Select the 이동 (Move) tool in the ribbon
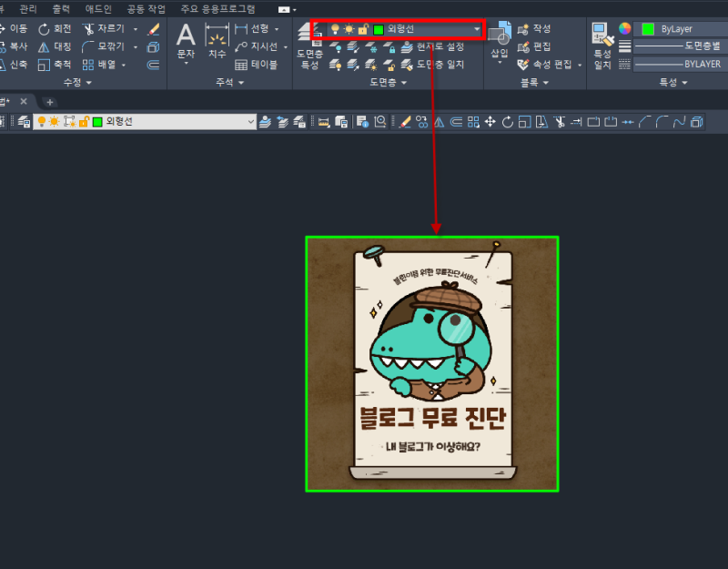728x569 pixels. pos(13,29)
